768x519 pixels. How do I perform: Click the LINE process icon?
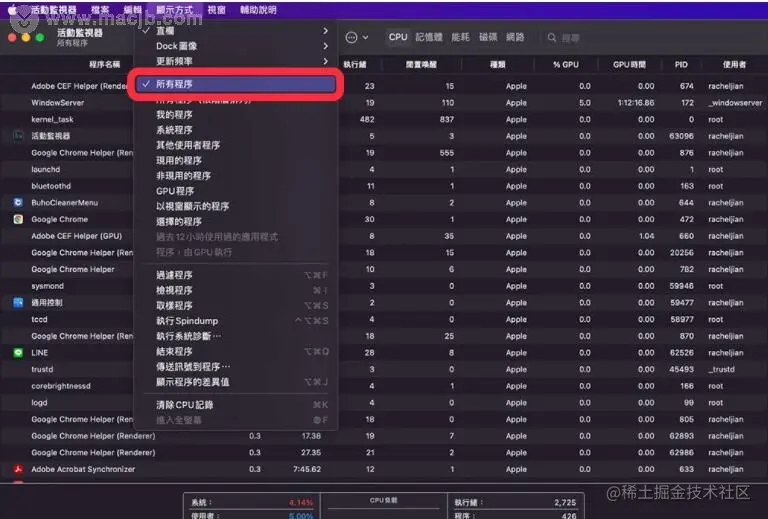pos(18,353)
